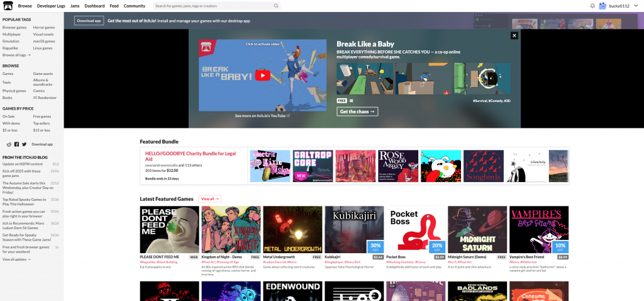644x301 pixels.
Task: Open See more on itch.io's YouTube link
Action: coord(262,116)
